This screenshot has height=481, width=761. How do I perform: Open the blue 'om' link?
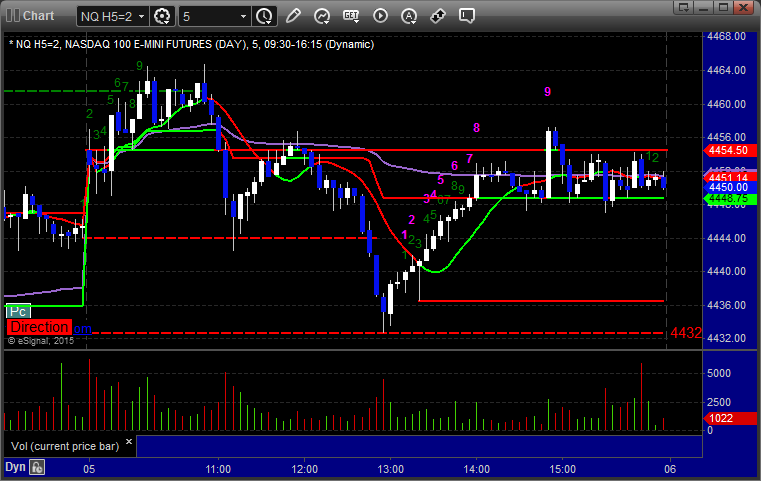pyautogui.click(x=82, y=329)
